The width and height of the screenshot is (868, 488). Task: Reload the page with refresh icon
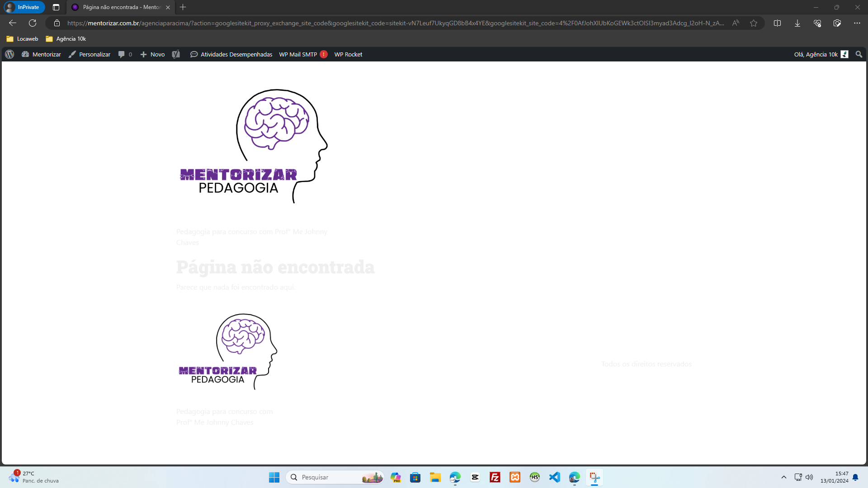pos(33,23)
